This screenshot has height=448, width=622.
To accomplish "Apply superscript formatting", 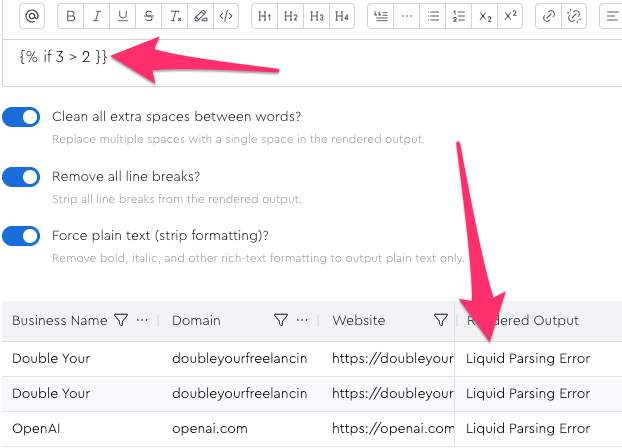I will pos(510,16).
